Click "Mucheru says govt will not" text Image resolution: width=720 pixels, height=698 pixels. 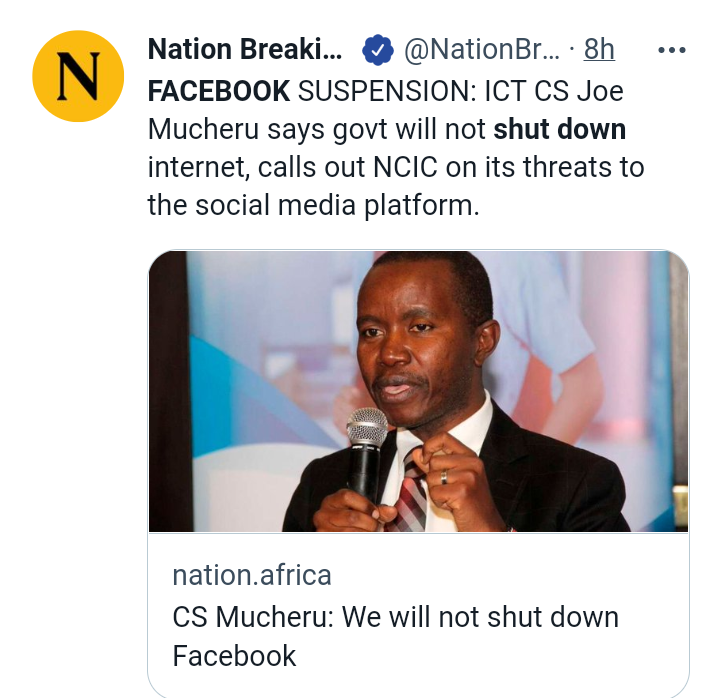tap(317, 130)
